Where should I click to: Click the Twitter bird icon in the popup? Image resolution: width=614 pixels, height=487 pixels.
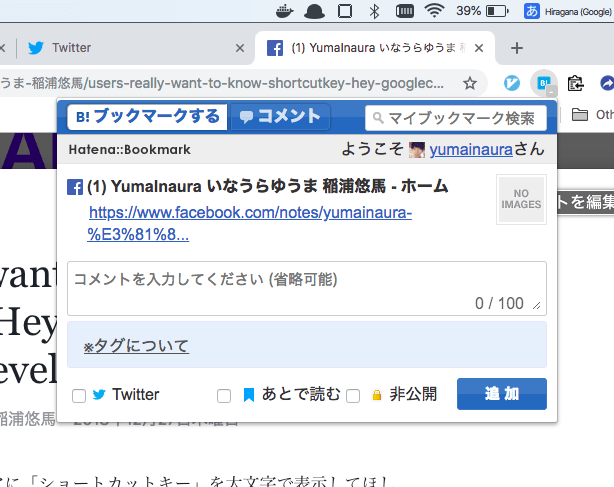coord(99,395)
